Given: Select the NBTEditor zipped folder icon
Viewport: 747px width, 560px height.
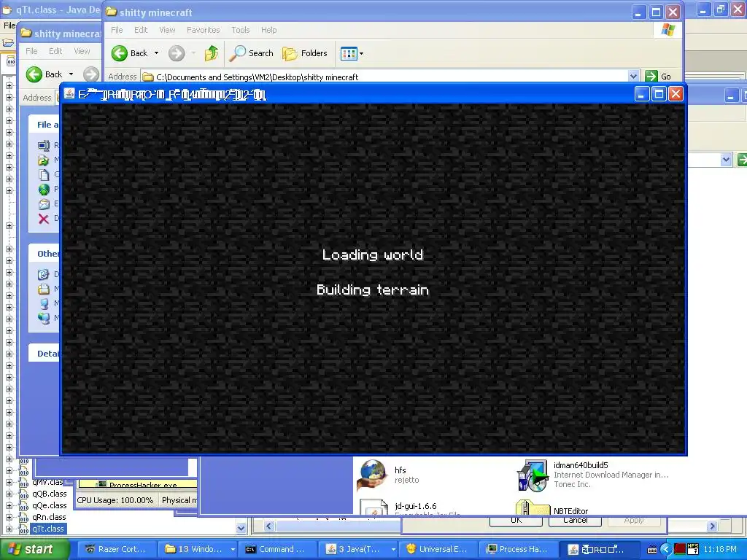Looking at the screenshot, I should [x=533, y=507].
